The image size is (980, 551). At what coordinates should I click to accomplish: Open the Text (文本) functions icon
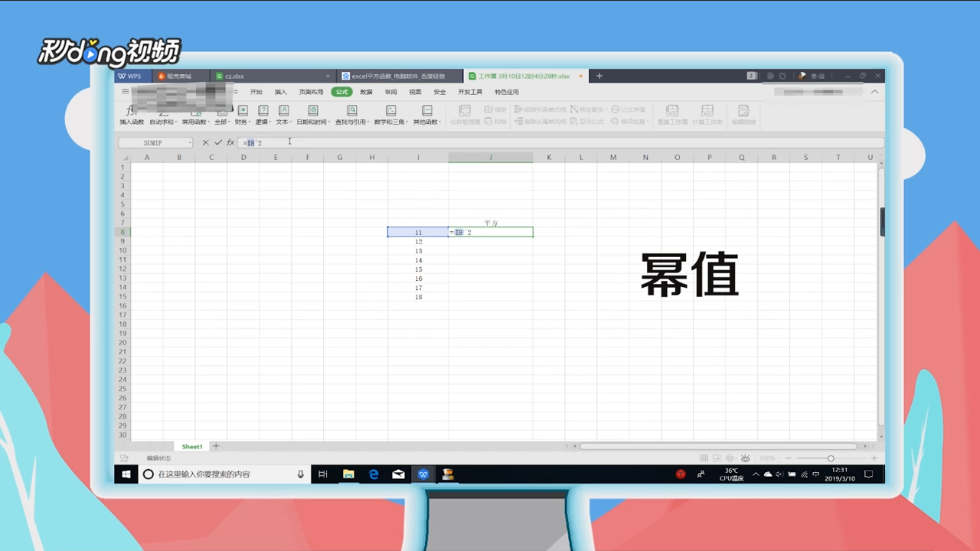coord(283,111)
